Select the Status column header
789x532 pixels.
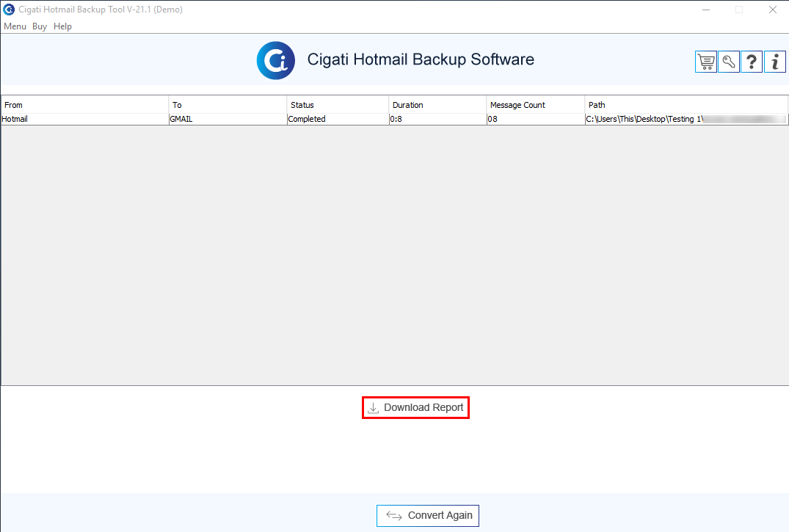pyautogui.click(x=338, y=105)
